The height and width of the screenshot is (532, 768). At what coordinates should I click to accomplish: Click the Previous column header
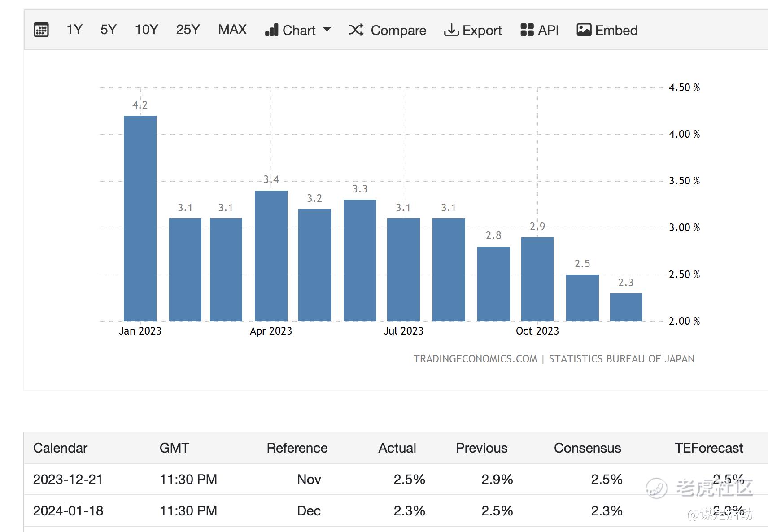pos(481,448)
